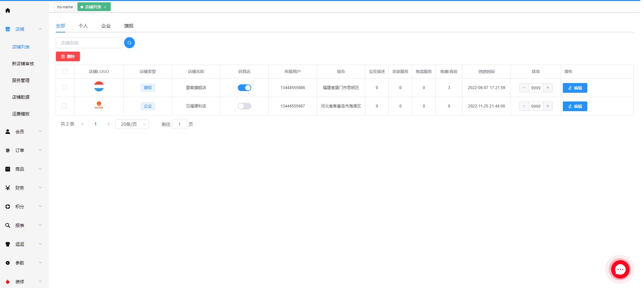Expand the 逛逛 sidebar menu
The height and width of the screenshot is (288, 644).
click(x=40, y=244)
